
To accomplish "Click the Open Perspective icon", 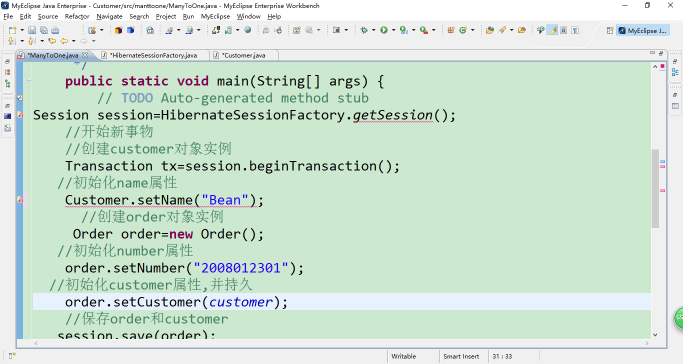I will (x=610, y=30).
